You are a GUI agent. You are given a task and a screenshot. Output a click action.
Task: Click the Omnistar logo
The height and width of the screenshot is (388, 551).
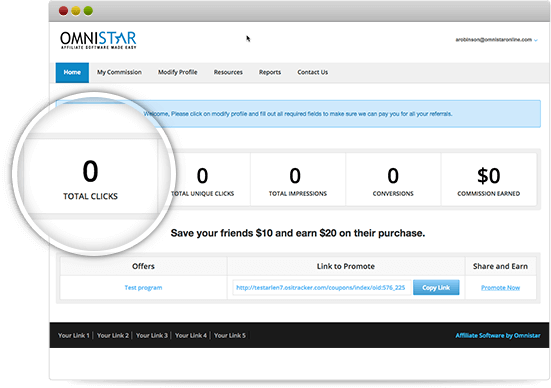tap(98, 40)
